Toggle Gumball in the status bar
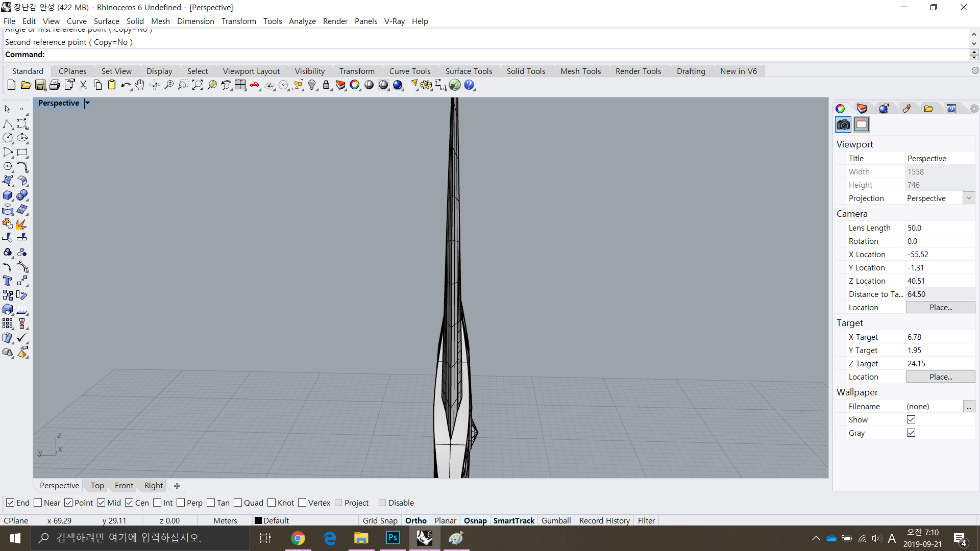The width and height of the screenshot is (980, 551). tap(556, 521)
